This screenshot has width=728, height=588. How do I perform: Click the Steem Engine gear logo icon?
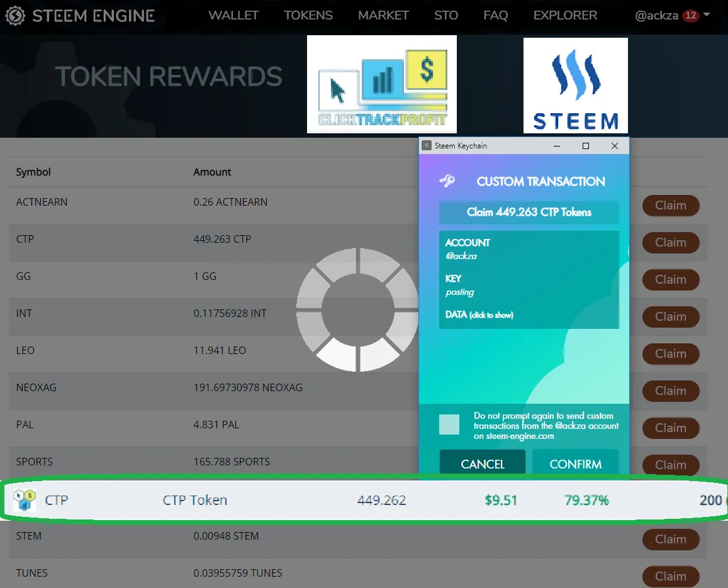pyautogui.click(x=15, y=16)
